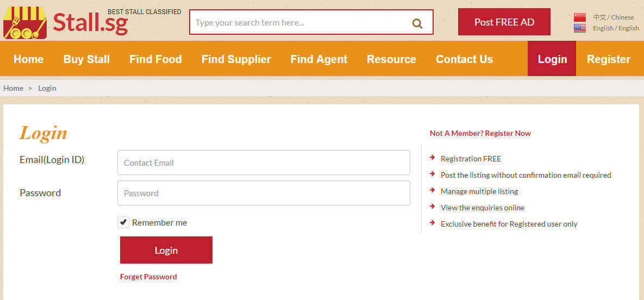This screenshot has width=644, height=300.
Task: Open the Buy Stall menu
Action: (x=86, y=59)
